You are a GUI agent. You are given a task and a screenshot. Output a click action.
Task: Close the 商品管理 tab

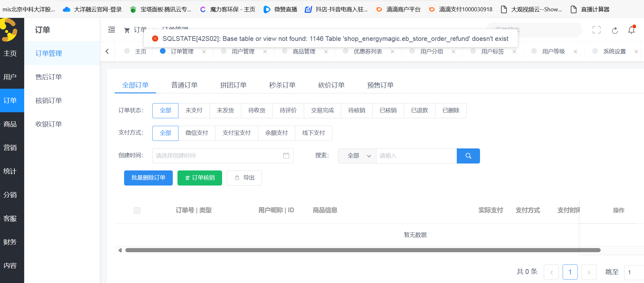[326, 52]
